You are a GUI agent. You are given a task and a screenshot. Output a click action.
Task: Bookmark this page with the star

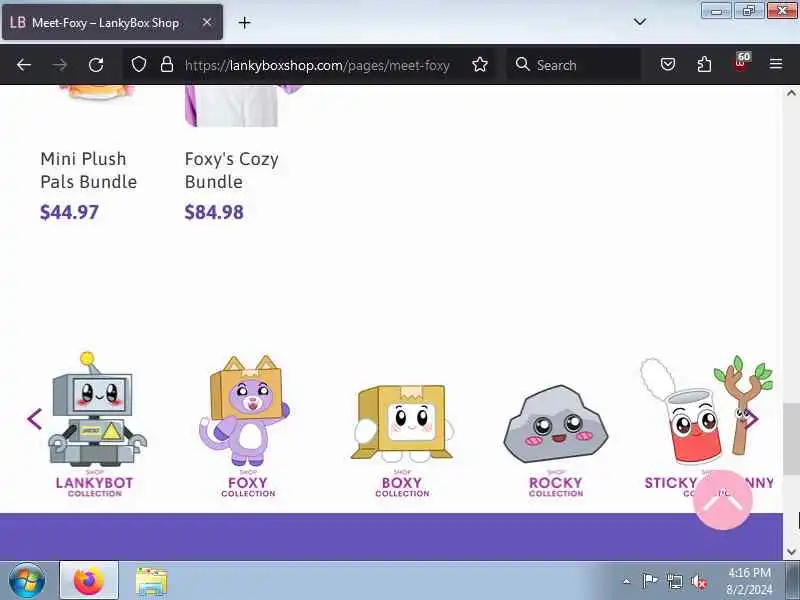[480, 64]
